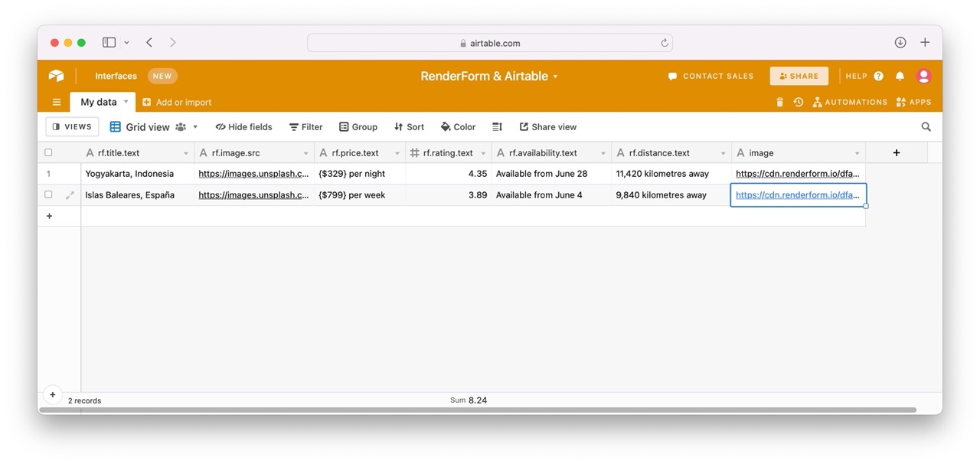Open rf.title.text field dropdown
Screen dimensions: 980x464
(186, 153)
